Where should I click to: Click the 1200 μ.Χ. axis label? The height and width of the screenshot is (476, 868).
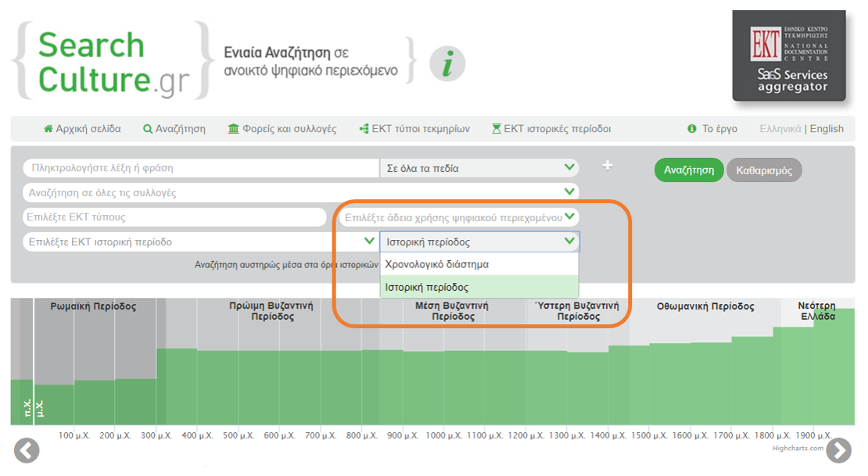click(x=526, y=435)
